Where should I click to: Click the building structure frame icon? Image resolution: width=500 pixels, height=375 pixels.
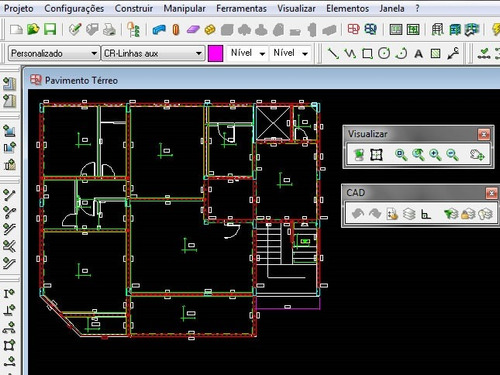pyautogui.click(x=437, y=30)
